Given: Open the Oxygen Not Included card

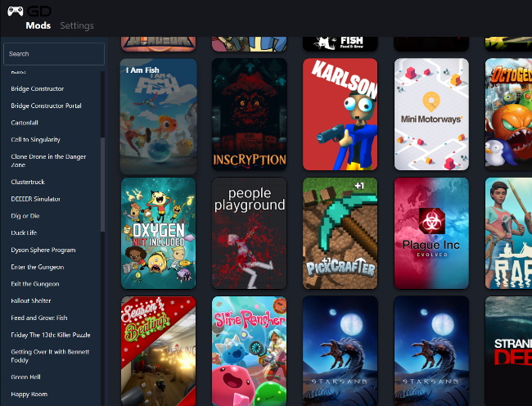Looking at the screenshot, I should (x=159, y=233).
